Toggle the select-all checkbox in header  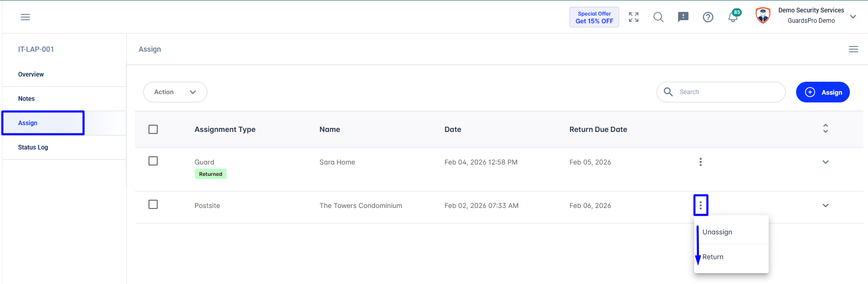click(x=153, y=129)
